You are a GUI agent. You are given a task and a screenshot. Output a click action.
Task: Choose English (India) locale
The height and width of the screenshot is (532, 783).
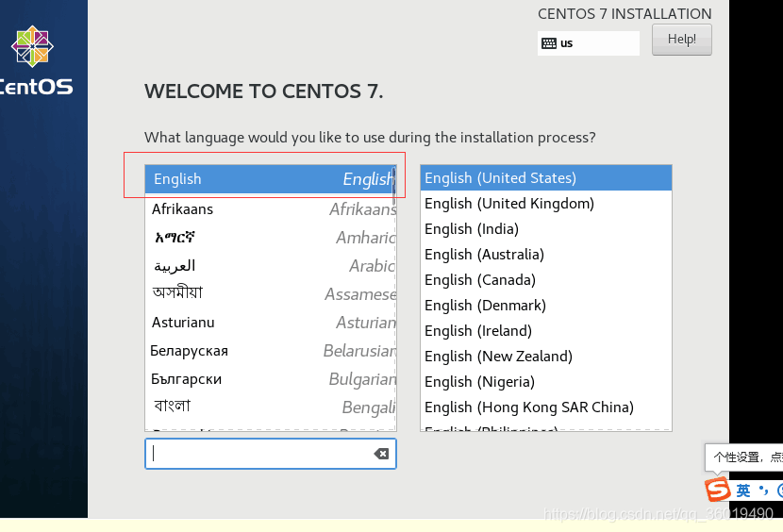tap(546, 229)
